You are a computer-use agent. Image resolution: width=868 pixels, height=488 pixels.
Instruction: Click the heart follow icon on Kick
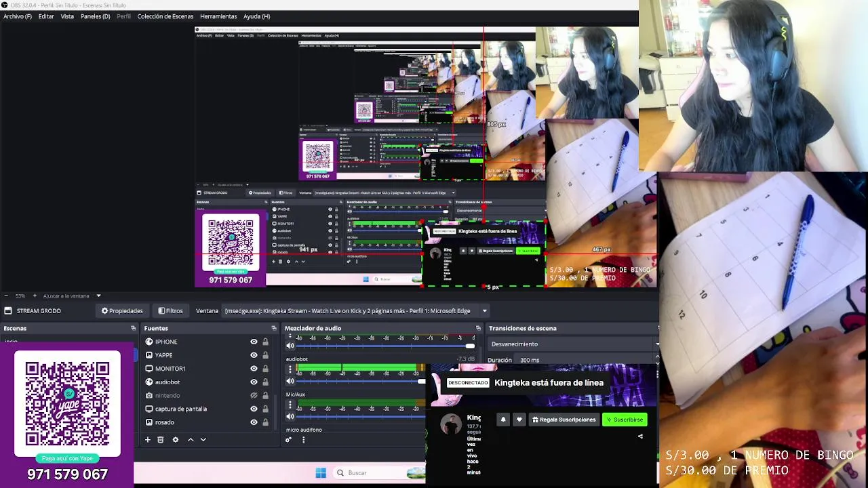519,420
